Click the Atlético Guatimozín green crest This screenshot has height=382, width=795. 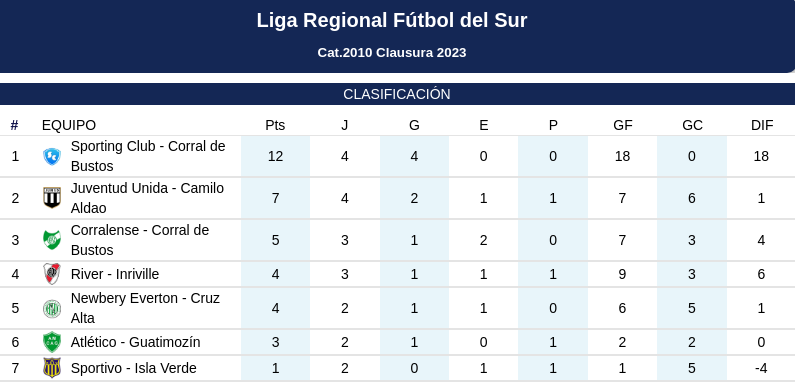(x=52, y=342)
